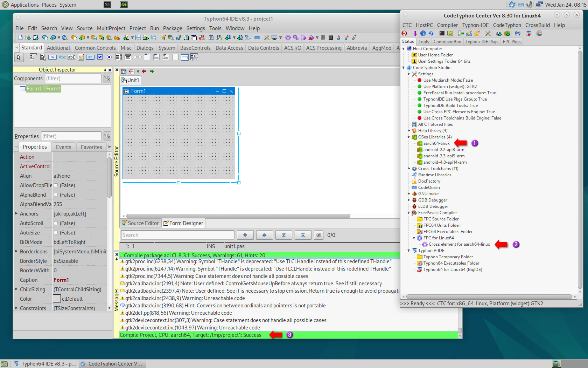This screenshot has width=588, height=368.
Task: Click the Color property clDefault swatch
Action: 57,299
